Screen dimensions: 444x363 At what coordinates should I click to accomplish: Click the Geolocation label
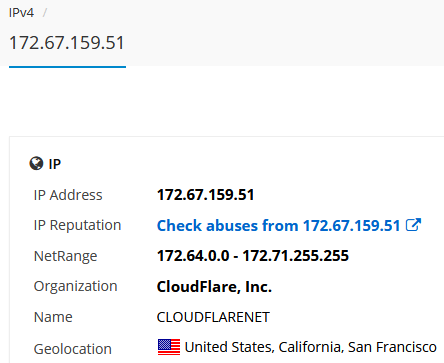point(73,349)
